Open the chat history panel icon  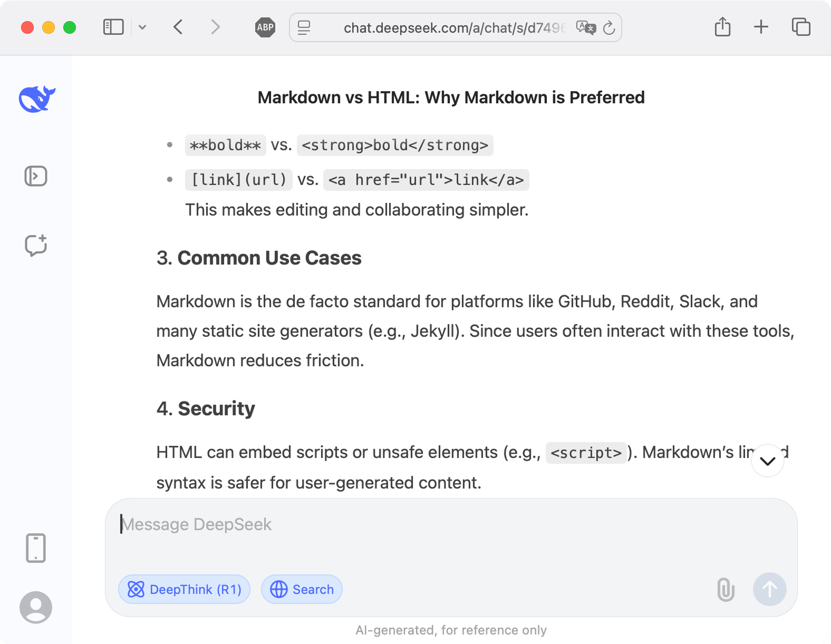coord(36,177)
